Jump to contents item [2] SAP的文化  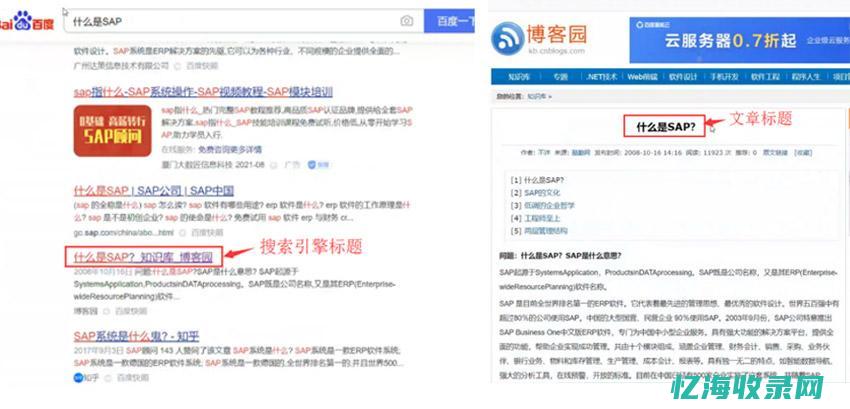pos(538,192)
